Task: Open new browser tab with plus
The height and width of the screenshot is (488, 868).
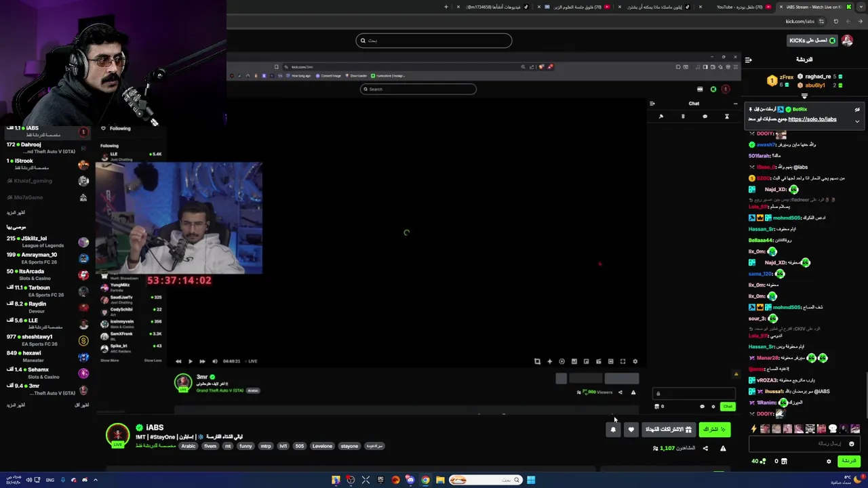Action: coord(446,7)
